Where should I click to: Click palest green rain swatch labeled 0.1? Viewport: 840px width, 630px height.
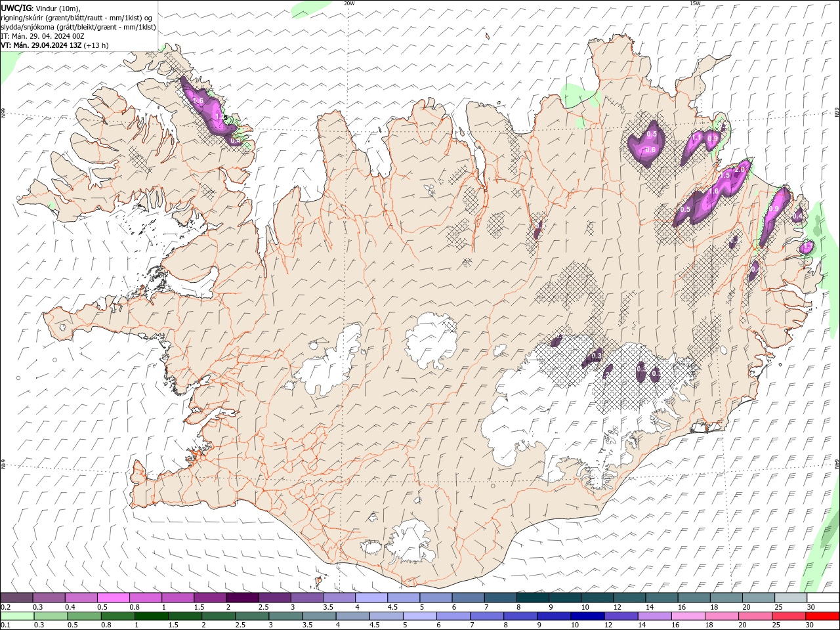click(17, 616)
